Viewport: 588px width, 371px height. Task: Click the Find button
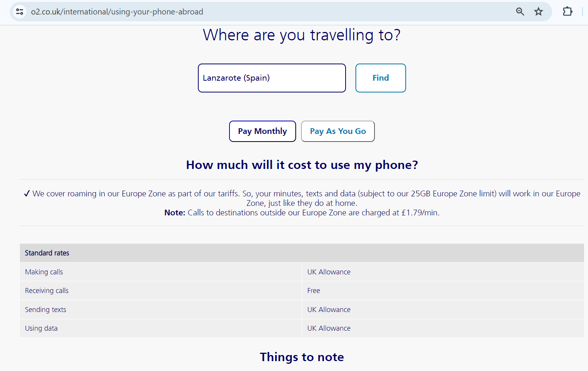[x=380, y=78]
